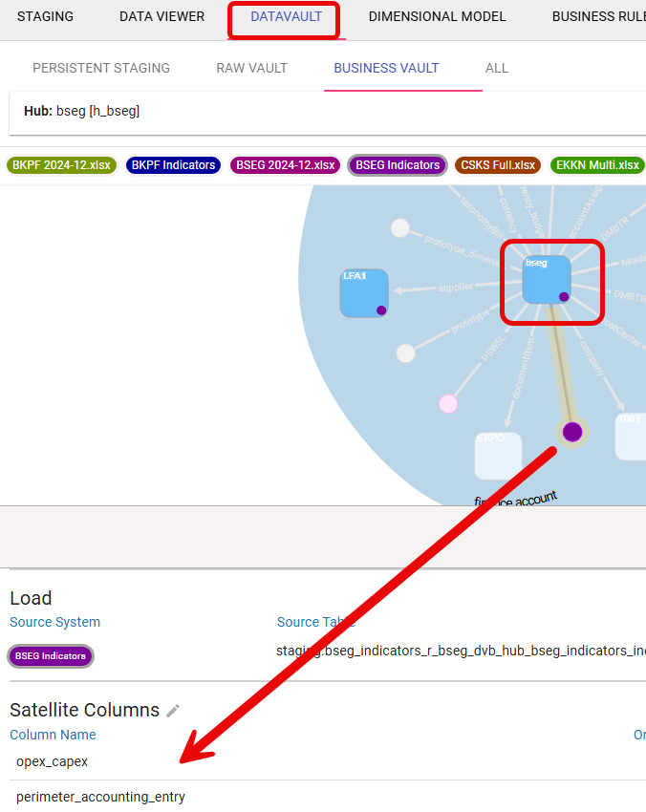646x812 pixels.
Task: Click the LFA1 hub node
Action: coord(364,293)
